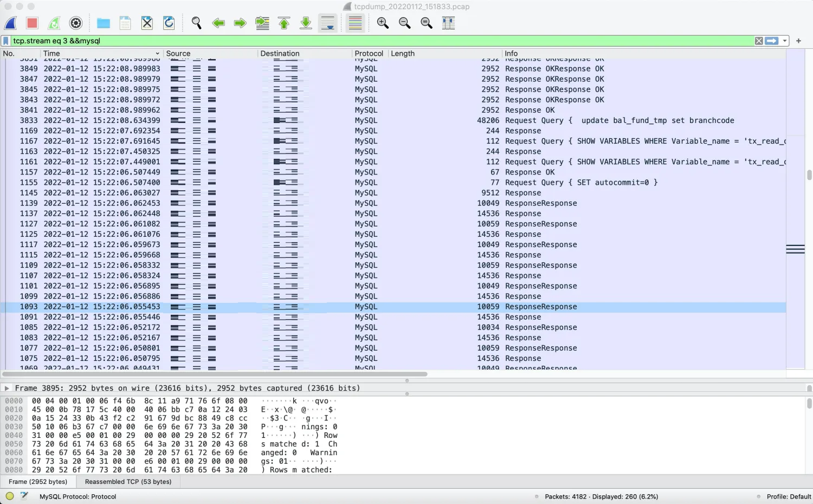Open capture options gear icon
Viewport: 813px width, 504px height.
coord(76,23)
